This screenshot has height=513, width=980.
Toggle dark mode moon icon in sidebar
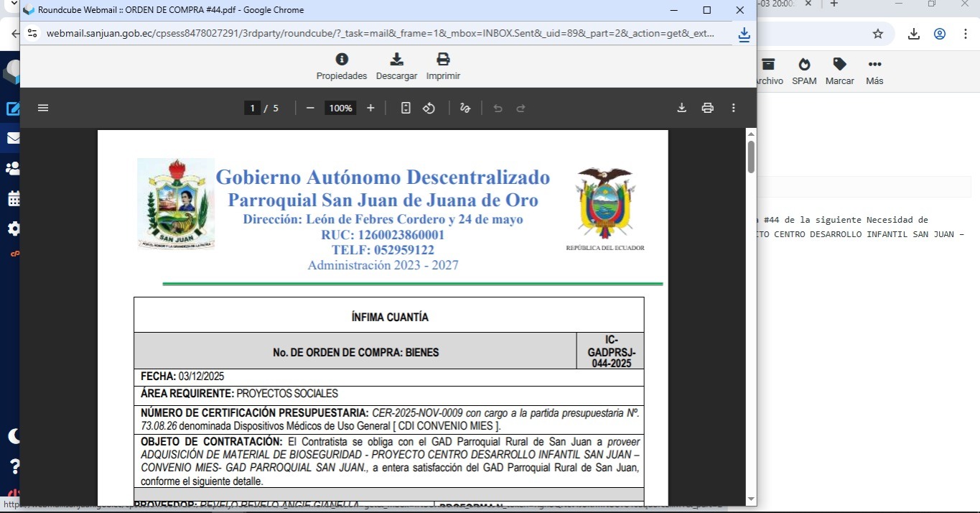[13, 435]
